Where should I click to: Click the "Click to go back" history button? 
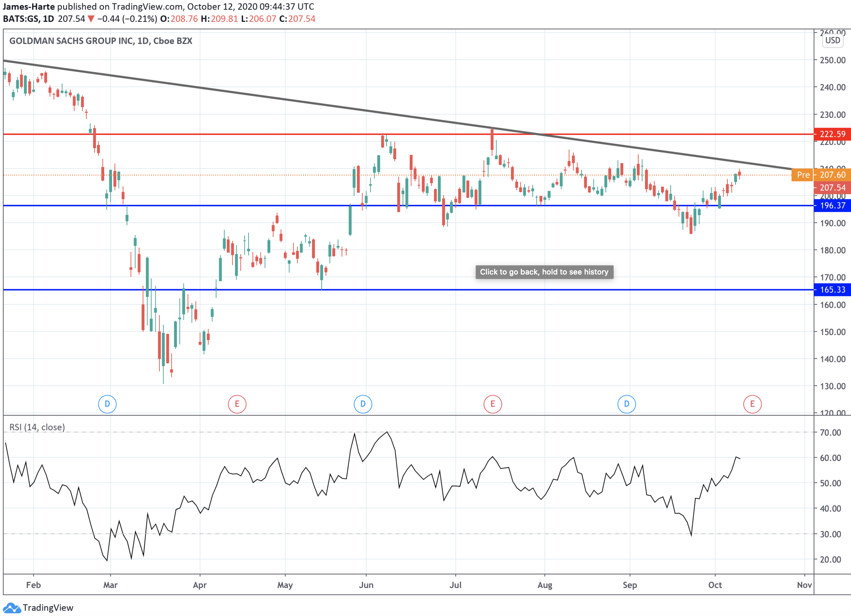coord(544,272)
